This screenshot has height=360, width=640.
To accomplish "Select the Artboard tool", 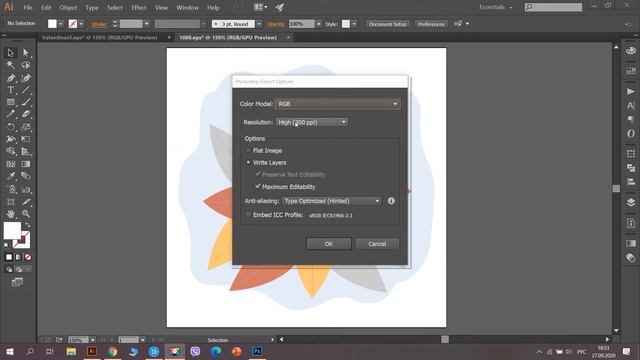I will coord(11,202).
